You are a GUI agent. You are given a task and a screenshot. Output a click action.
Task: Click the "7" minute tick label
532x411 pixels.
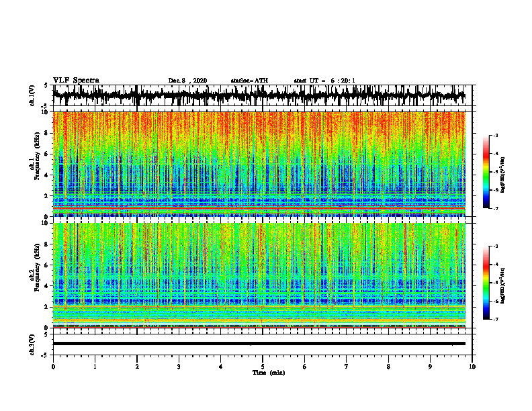coord(347,367)
